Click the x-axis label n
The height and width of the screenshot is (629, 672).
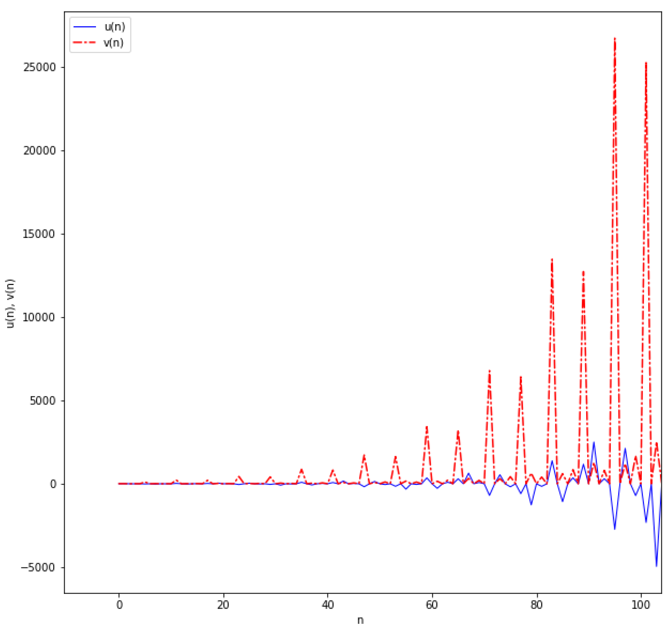(x=361, y=620)
